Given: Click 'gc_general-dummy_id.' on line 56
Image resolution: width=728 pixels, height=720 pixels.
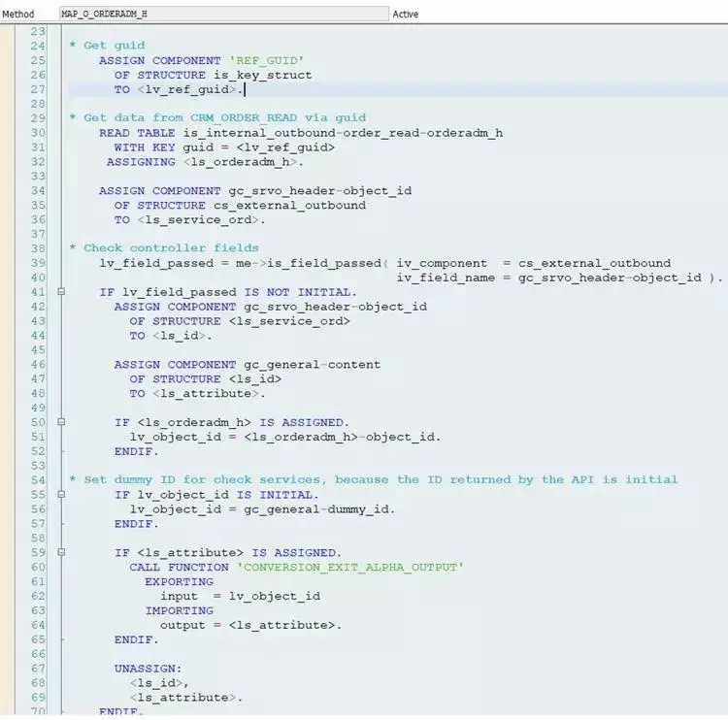Looking at the screenshot, I should click(x=319, y=509).
